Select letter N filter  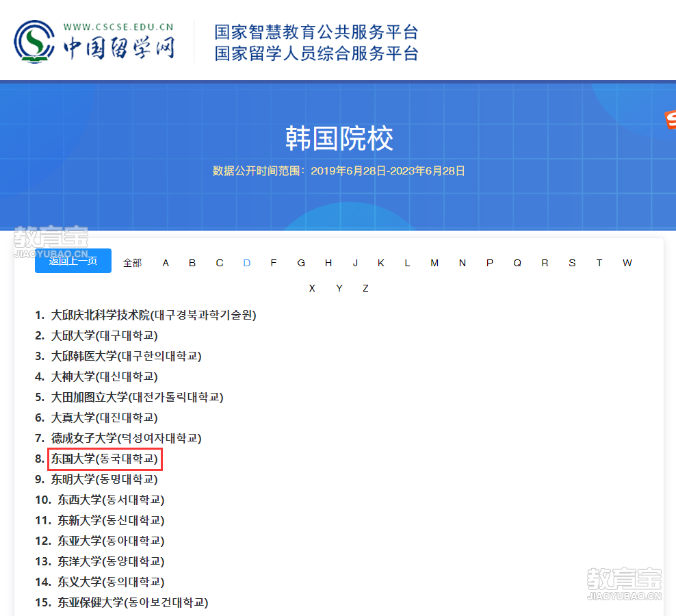(x=462, y=263)
